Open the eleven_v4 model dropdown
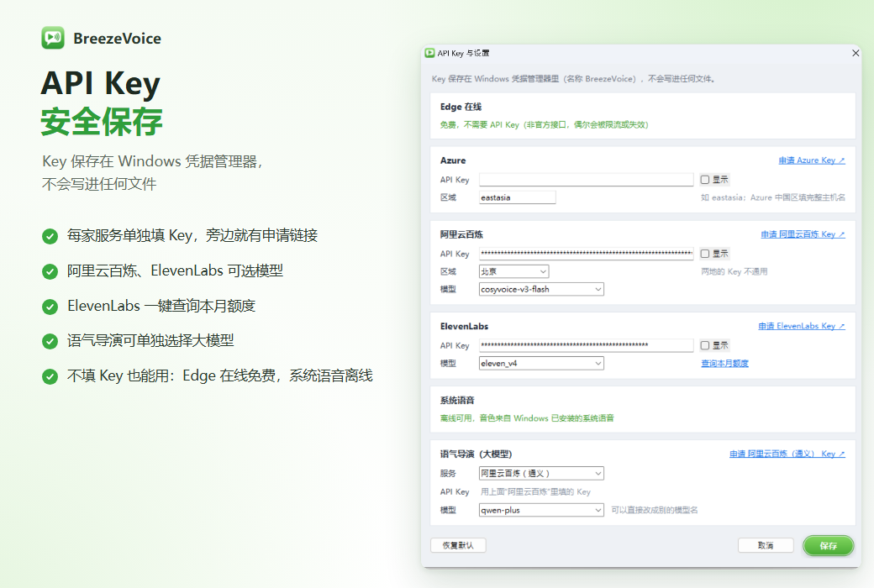 [x=541, y=364]
